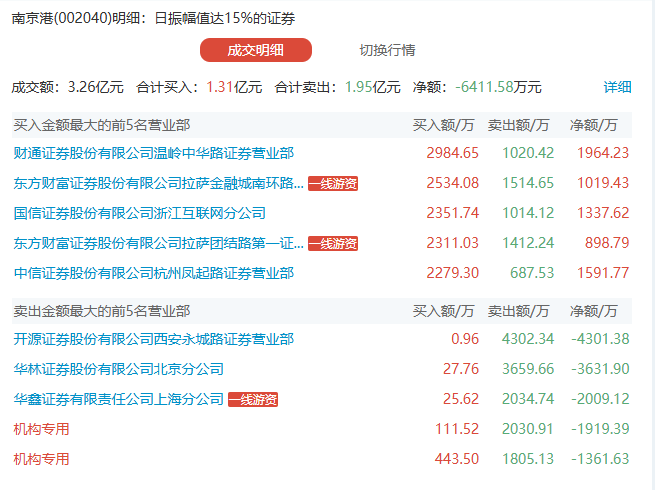Click sell amount 3659.66
Image resolution: width=655 pixels, height=490 pixels.
click(x=528, y=369)
